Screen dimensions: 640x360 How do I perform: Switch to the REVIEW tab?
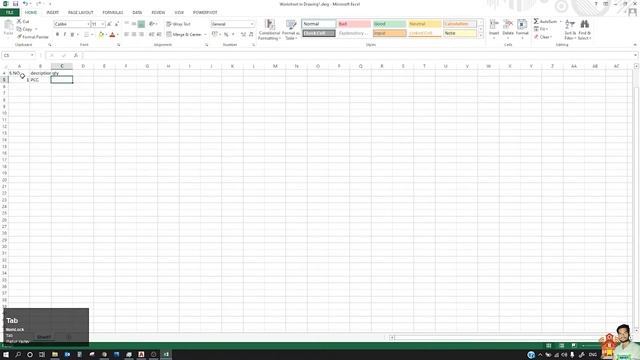point(158,13)
